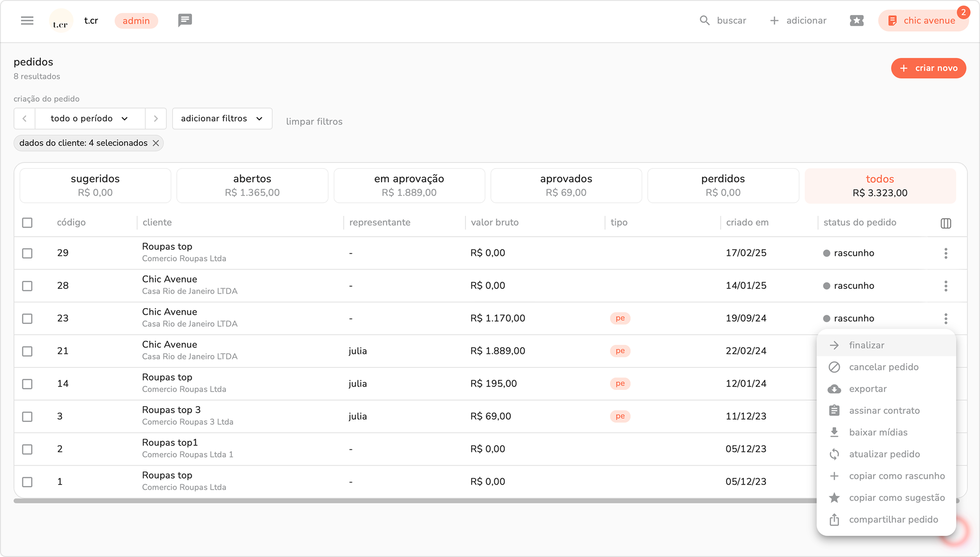The width and height of the screenshot is (980, 557).
Task: Go to next period with the right chevron
Action: pyautogui.click(x=156, y=118)
